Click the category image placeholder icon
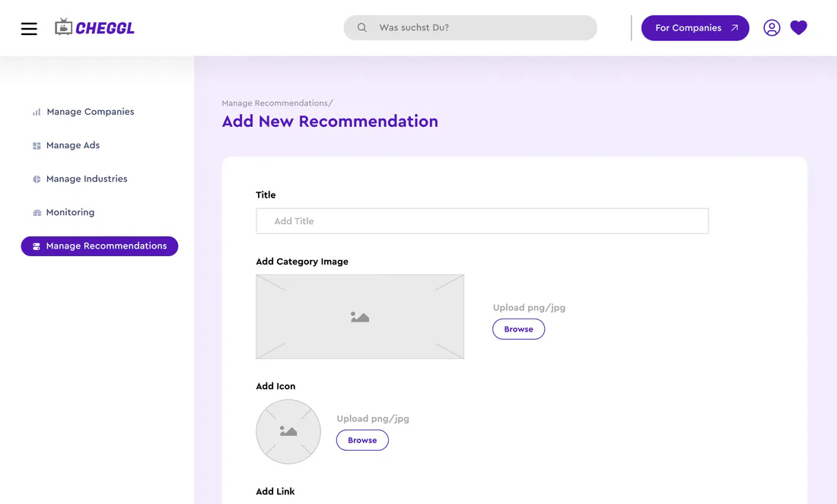This screenshot has height=504, width=837. pyautogui.click(x=360, y=317)
